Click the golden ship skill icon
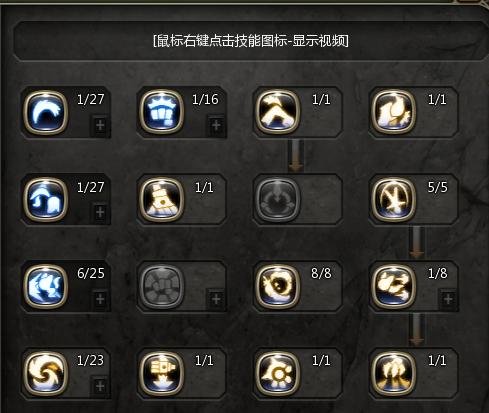This screenshot has width=489, height=413. pyautogui.click(x=162, y=199)
